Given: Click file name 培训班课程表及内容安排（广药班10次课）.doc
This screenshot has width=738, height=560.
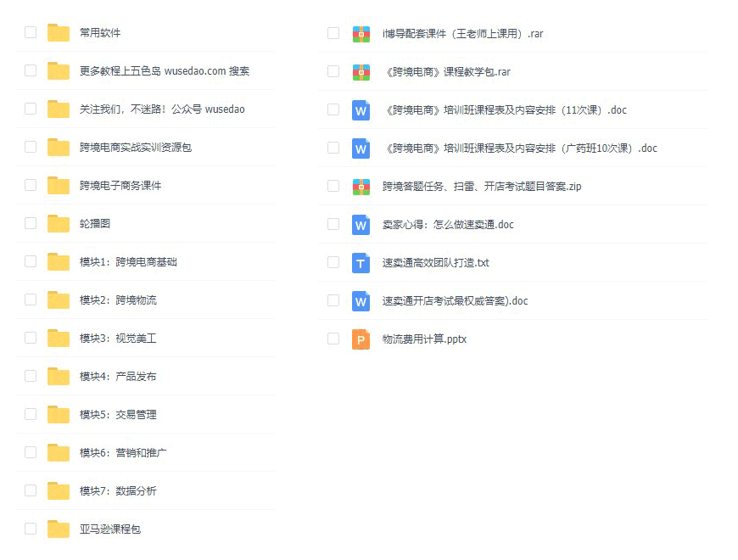Looking at the screenshot, I should [x=522, y=148].
